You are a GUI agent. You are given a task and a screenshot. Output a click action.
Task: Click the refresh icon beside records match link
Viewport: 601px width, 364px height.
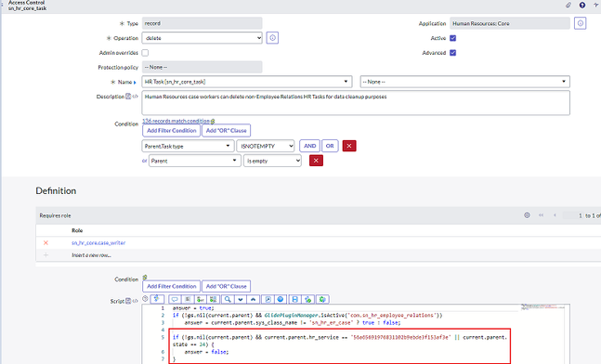tap(213, 121)
